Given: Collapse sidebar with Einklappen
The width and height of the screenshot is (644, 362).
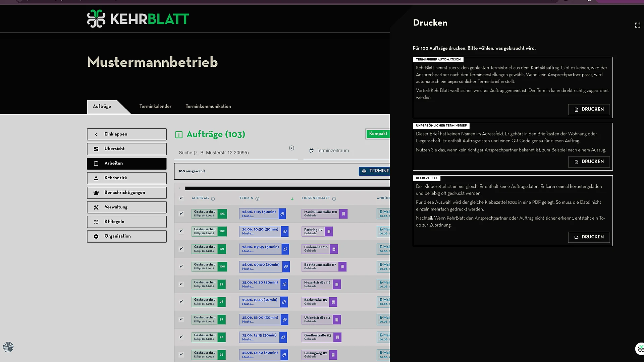Looking at the screenshot, I should [127, 134].
